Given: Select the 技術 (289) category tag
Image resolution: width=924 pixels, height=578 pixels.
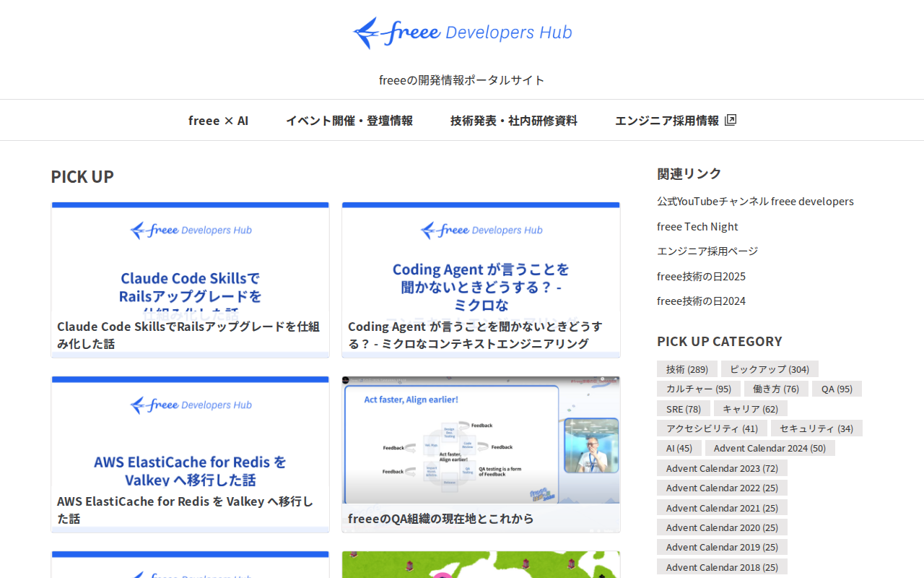Looking at the screenshot, I should click(x=687, y=369).
